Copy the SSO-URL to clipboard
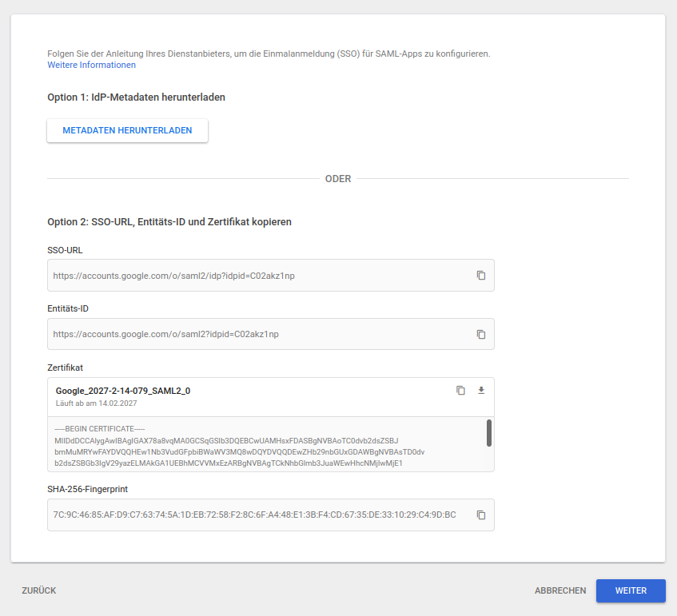677x616 pixels. tap(481, 276)
